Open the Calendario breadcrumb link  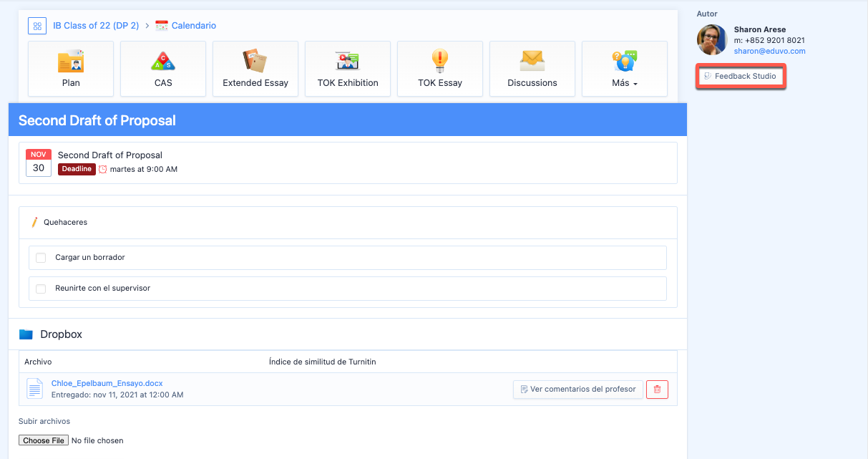pyautogui.click(x=193, y=26)
